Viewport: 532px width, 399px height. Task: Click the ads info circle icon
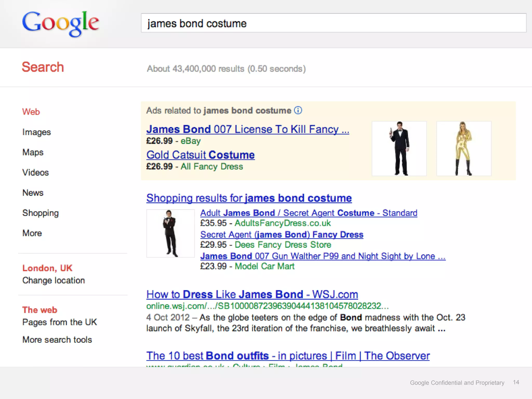coord(298,110)
